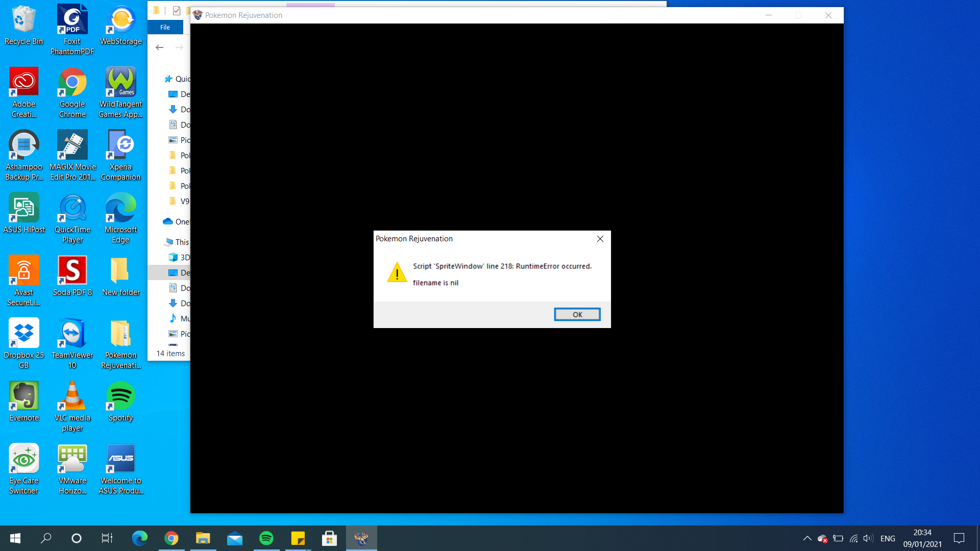This screenshot has width=980, height=551.
Task: Switch to Spotify on the taskbar
Action: [x=266, y=538]
